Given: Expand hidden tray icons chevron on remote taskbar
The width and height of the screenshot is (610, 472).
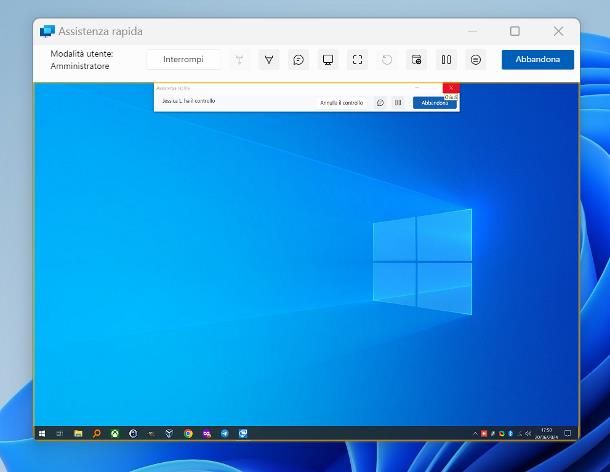Looking at the screenshot, I should pyautogui.click(x=475, y=433).
